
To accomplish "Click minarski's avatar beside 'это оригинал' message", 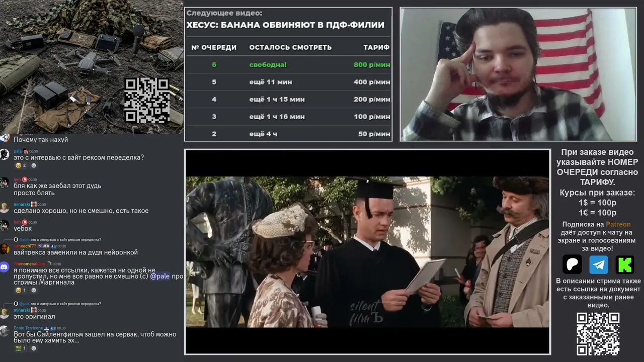I will pos(5,313).
